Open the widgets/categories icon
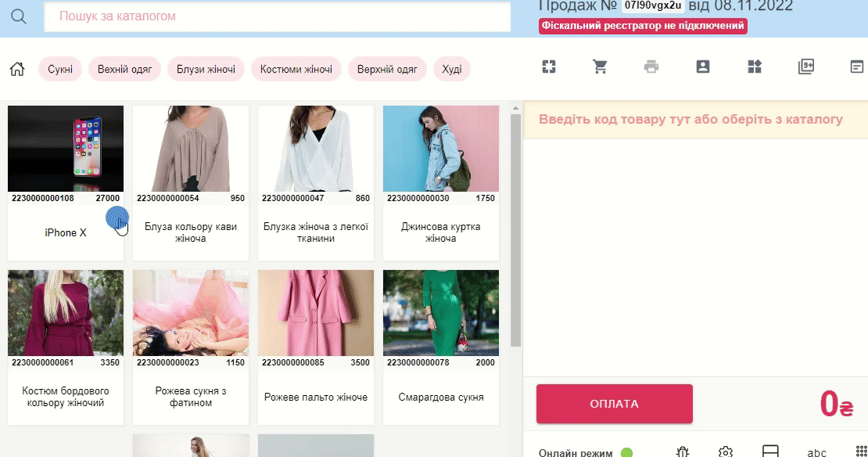 pyautogui.click(x=755, y=67)
